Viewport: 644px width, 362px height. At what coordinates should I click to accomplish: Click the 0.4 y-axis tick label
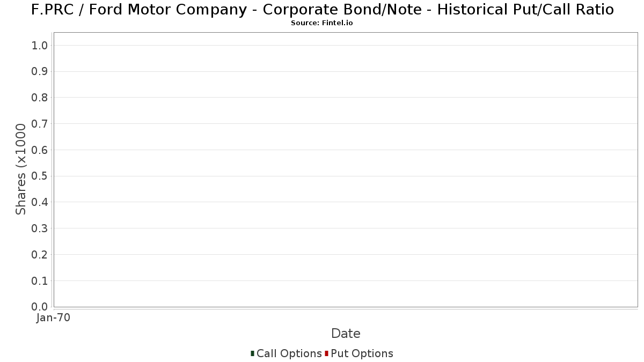(40, 202)
